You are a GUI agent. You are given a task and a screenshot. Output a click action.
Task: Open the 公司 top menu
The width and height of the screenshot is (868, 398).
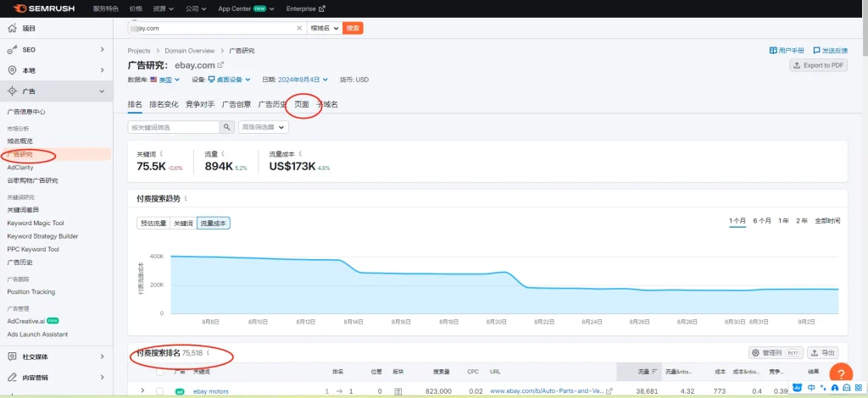(x=196, y=8)
